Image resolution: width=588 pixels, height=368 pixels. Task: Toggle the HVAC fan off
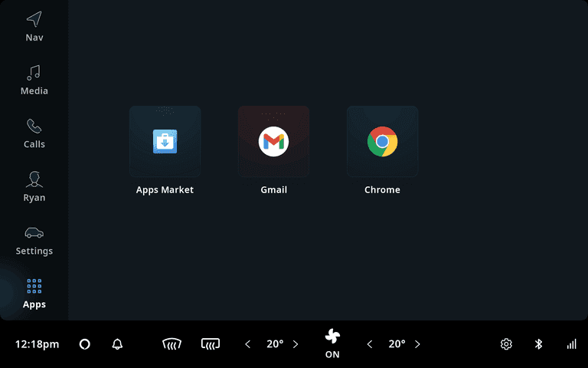pyautogui.click(x=332, y=343)
